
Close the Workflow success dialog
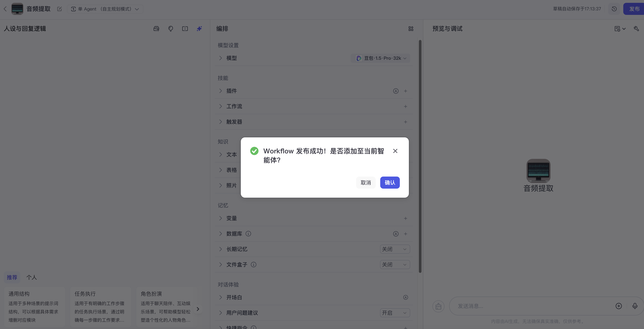(x=395, y=151)
